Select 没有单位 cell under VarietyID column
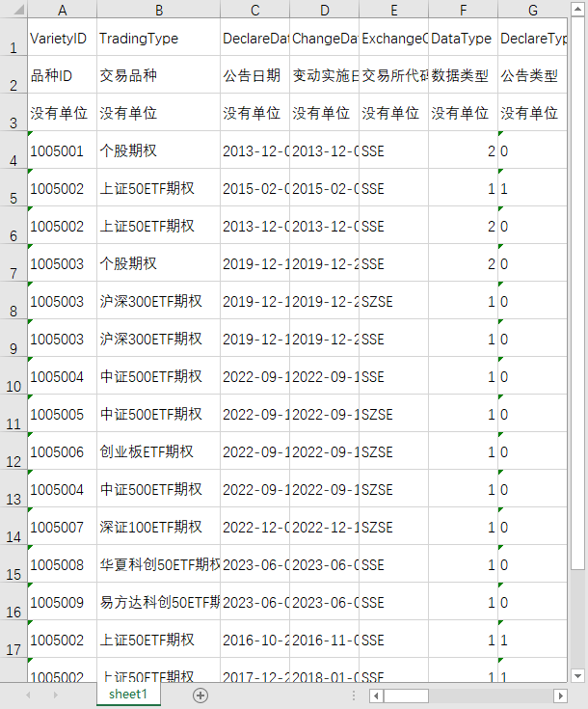 click(63, 113)
